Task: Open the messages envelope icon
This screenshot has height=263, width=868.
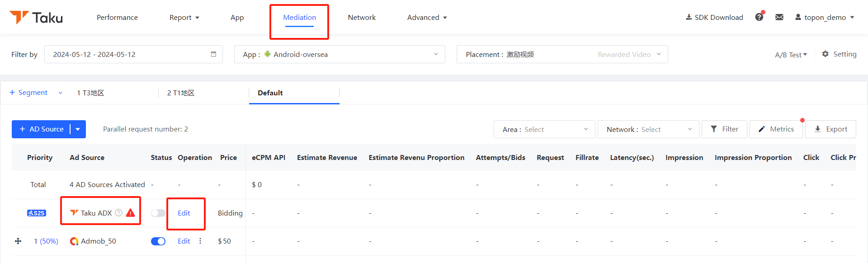Action: tap(779, 17)
